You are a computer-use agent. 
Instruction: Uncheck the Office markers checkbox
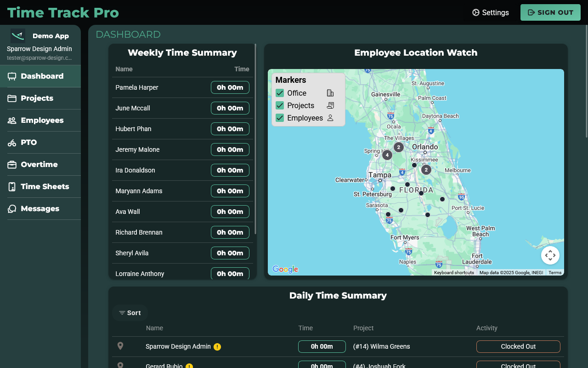point(280,93)
